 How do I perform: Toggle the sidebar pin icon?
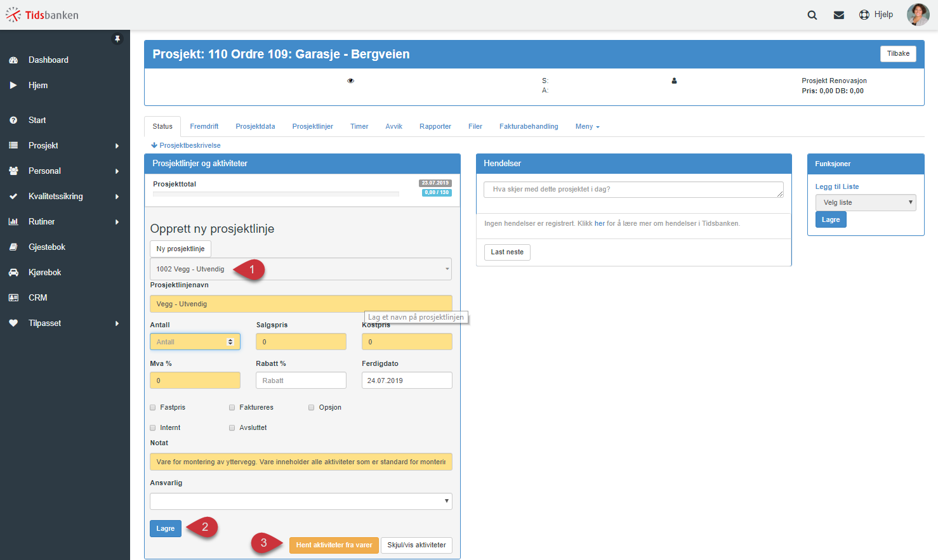pos(117,39)
